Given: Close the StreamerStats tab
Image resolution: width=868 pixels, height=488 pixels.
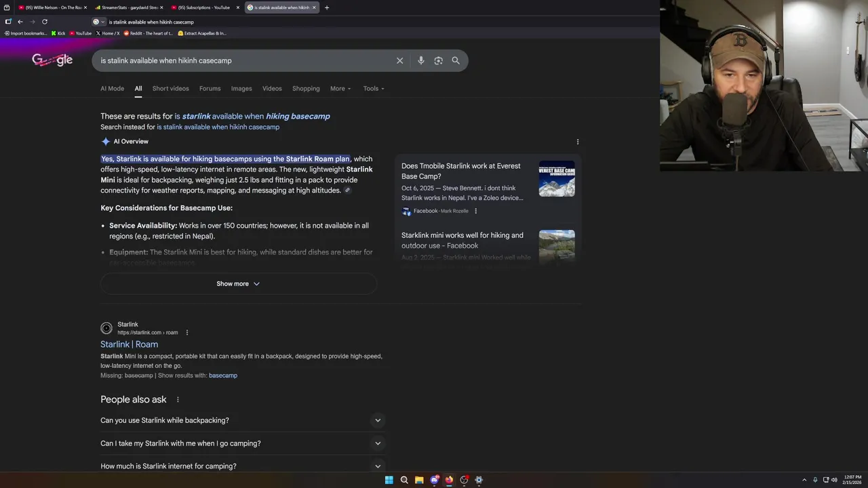Looking at the screenshot, I should [x=161, y=7].
